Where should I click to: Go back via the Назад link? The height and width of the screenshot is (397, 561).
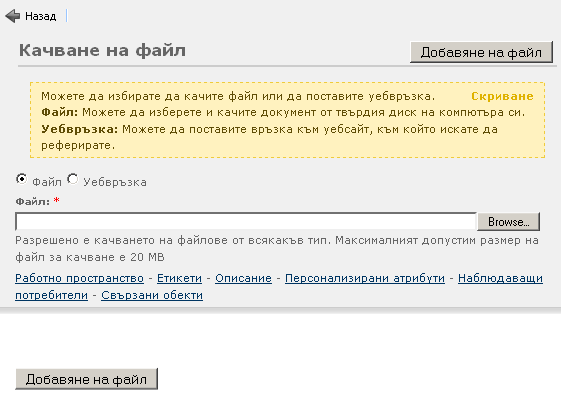coord(40,16)
